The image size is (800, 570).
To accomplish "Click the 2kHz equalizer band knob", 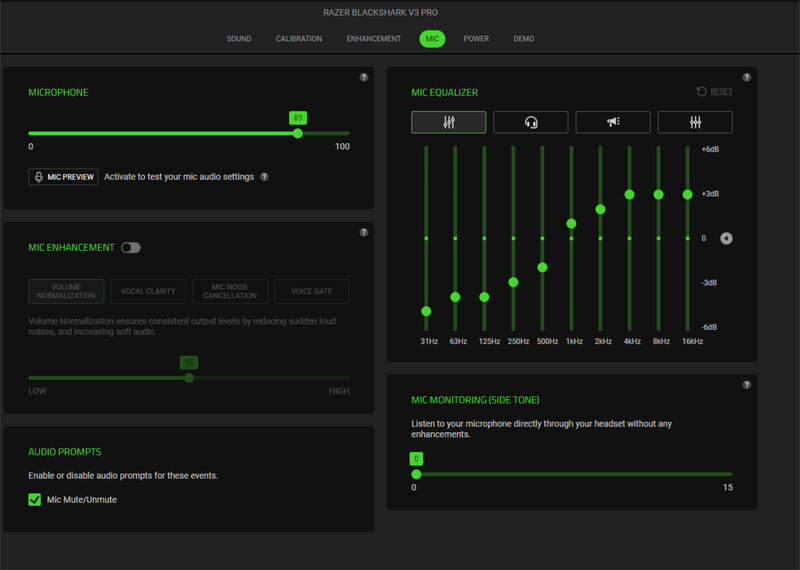I will coord(601,209).
